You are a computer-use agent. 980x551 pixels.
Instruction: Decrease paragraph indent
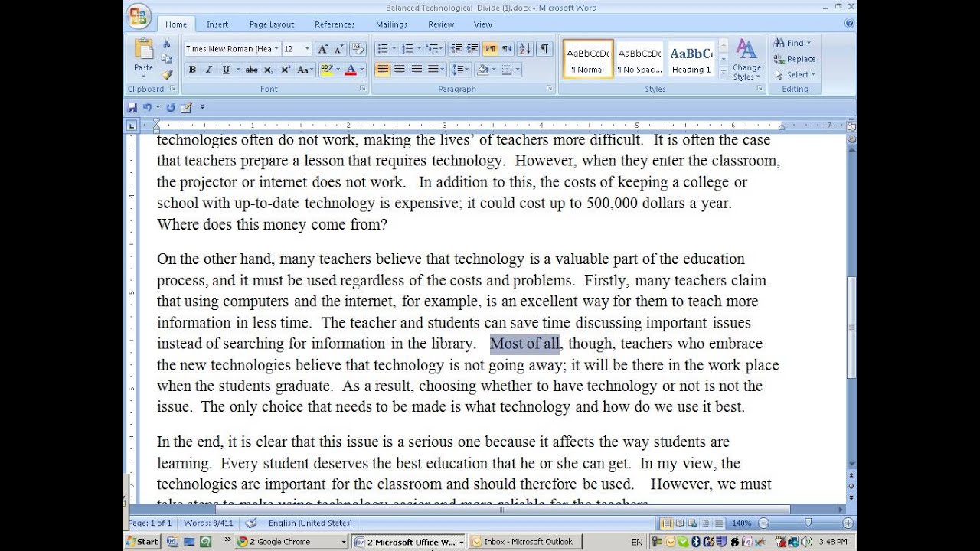pos(456,48)
